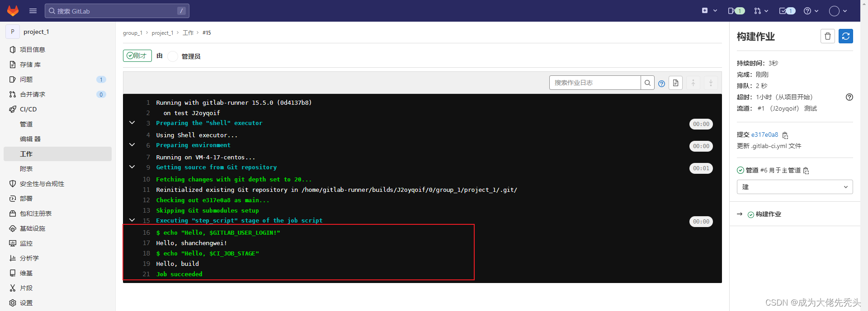Click the 项目信息 sidebar icon
This screenshot has width=868, height=311.
[x=13, y=50]
